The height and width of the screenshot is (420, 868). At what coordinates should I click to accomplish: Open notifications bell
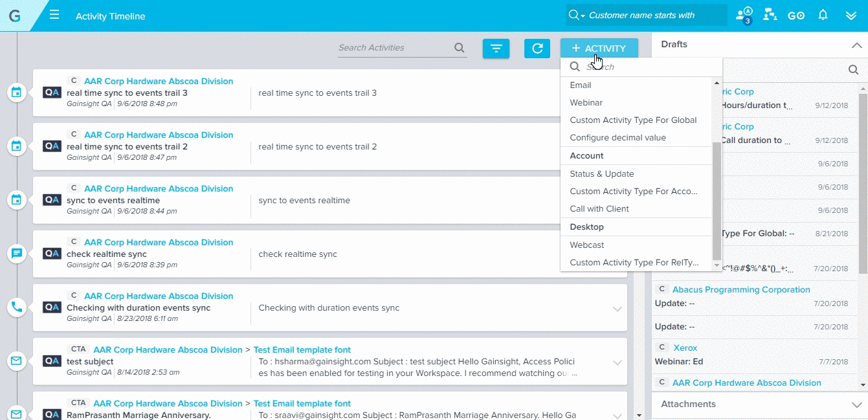pos(823,15)
